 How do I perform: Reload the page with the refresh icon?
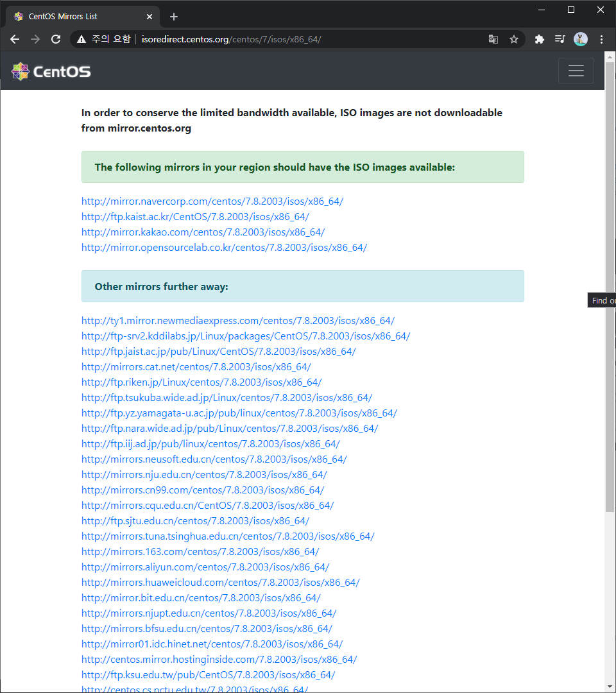coord(56,39)
